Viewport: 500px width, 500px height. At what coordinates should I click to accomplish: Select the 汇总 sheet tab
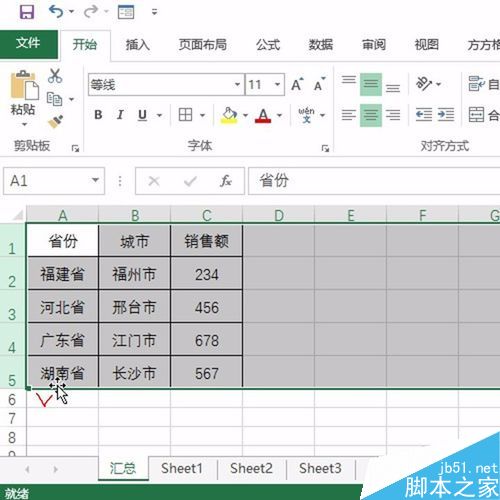pyautogui.click(x=123, y=469)
